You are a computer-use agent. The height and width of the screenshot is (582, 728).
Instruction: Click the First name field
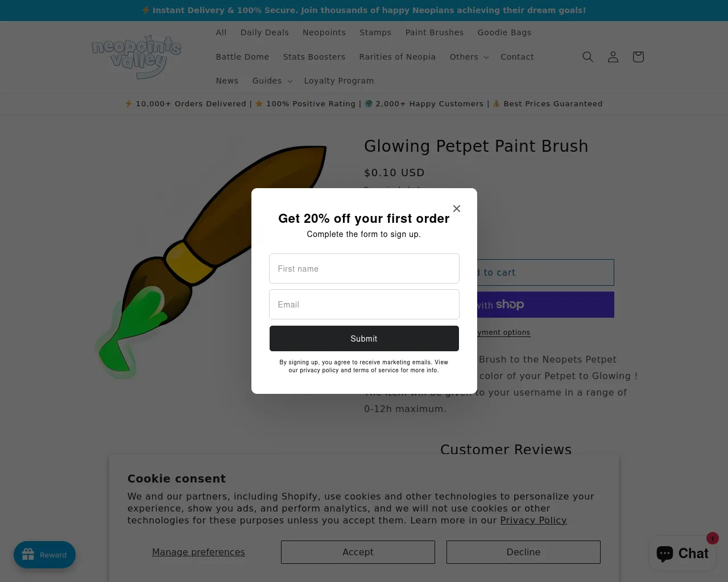(x=364, y=269)
